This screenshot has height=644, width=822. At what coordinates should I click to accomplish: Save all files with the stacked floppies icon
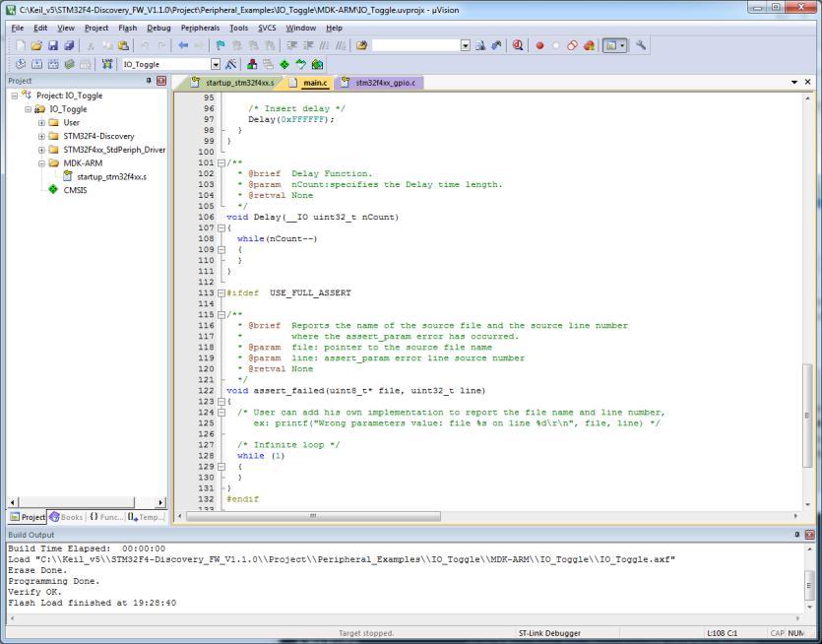click(69, 45)
